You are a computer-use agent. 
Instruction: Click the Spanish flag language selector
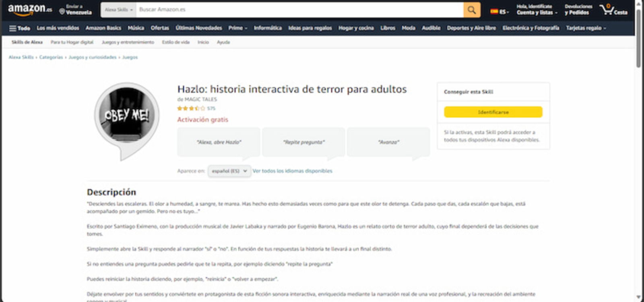tap(499, 12)
